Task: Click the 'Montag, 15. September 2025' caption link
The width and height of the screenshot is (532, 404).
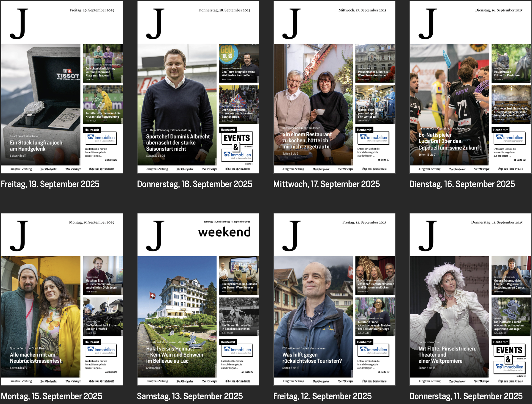Action: (51, 396)
